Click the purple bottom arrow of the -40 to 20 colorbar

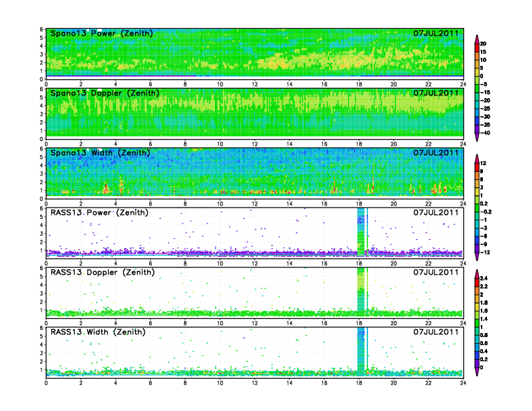point(477,137)
